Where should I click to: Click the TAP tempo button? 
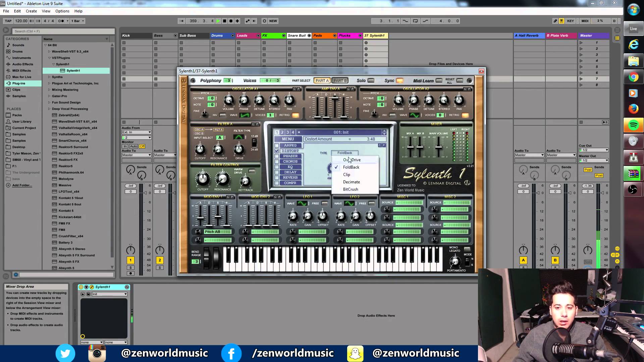click(x=8, y=21)
